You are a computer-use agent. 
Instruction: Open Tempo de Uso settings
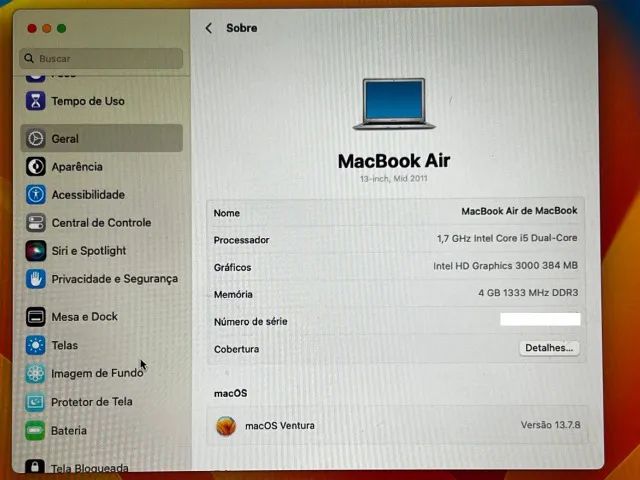tap(88, 101)
